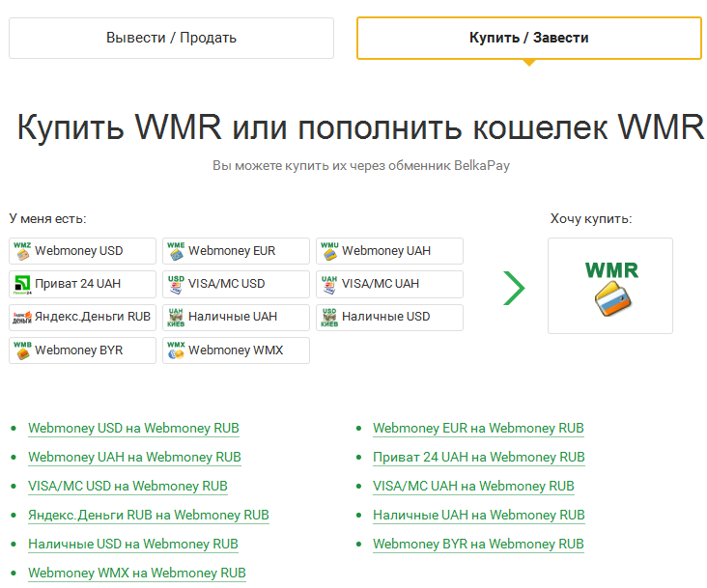Click the WMB icon beside Webmoney BYR
Viewport: 707px width, 588px height.
pyautogui.click(x=22, y=350)
